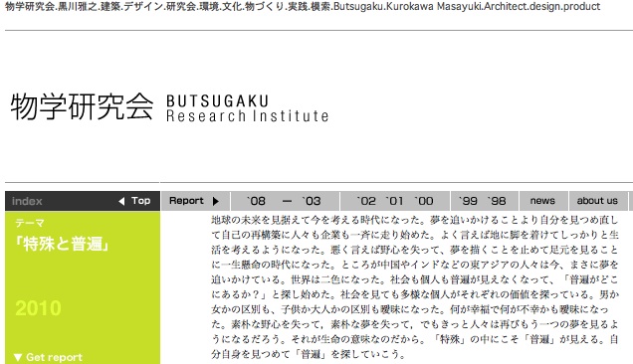Go to the news section

point(543,201)
